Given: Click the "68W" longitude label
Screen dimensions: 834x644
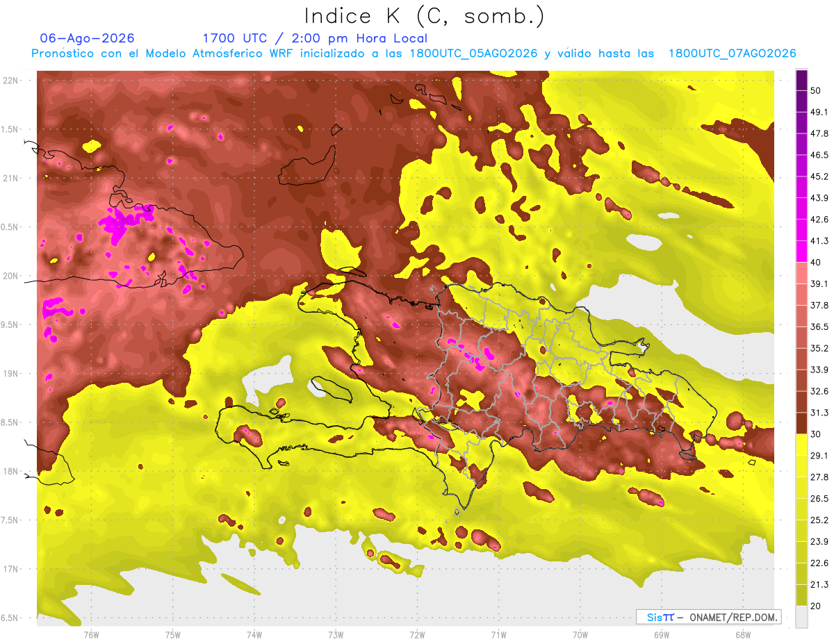Looking at the screenshot, I should (742, 634).
